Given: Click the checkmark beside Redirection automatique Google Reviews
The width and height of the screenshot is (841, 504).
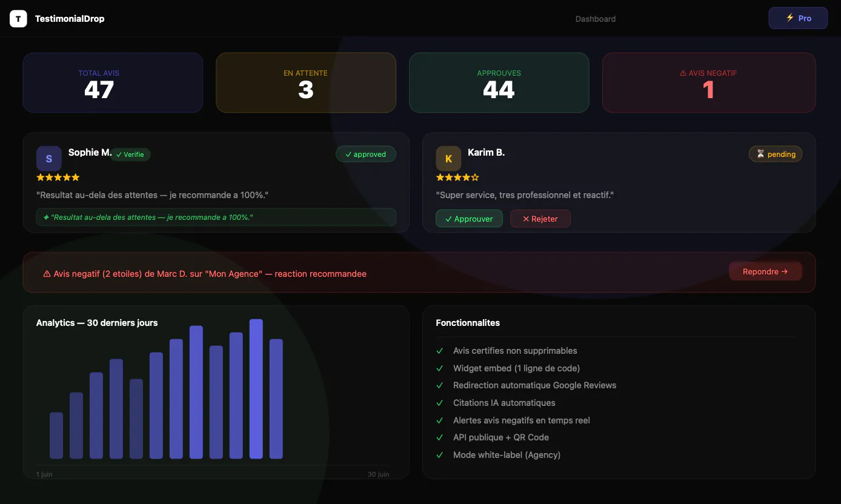Looking at the screenshot, I should pyautogui.click(x=440, y=385).
